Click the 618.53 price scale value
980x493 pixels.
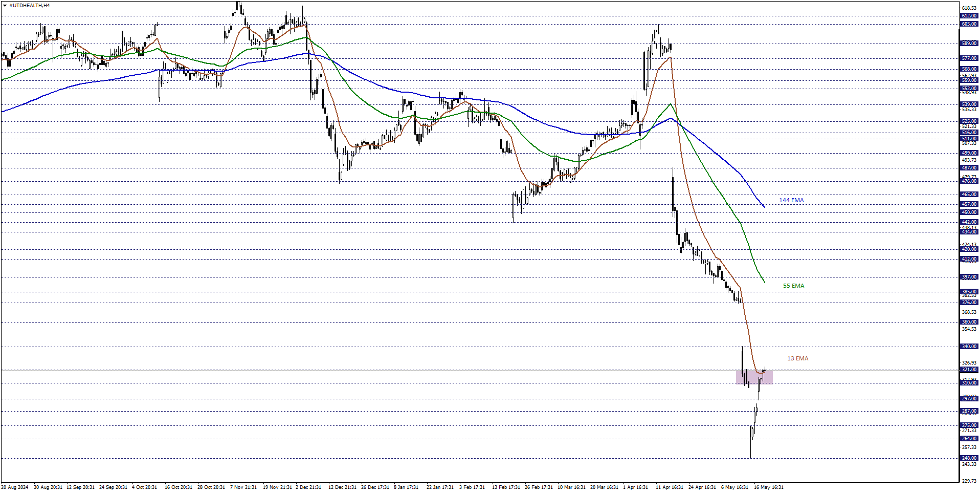coord(969,8)
